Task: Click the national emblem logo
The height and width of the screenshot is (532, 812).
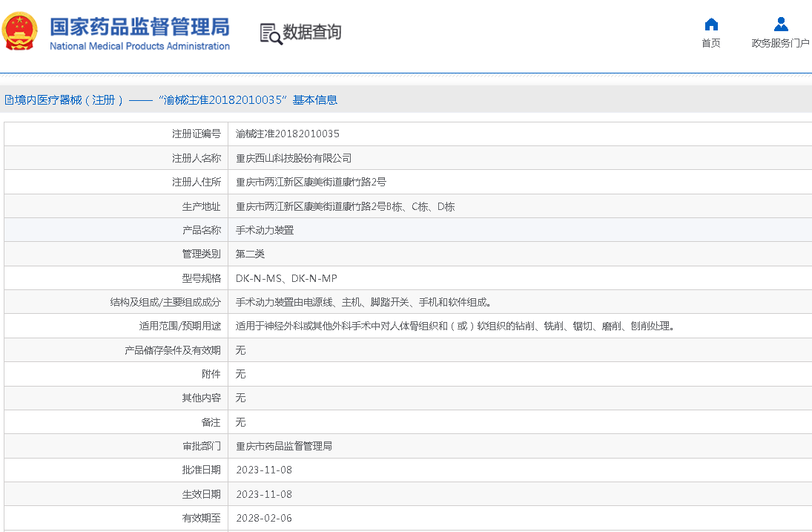Action: (20, 32)
